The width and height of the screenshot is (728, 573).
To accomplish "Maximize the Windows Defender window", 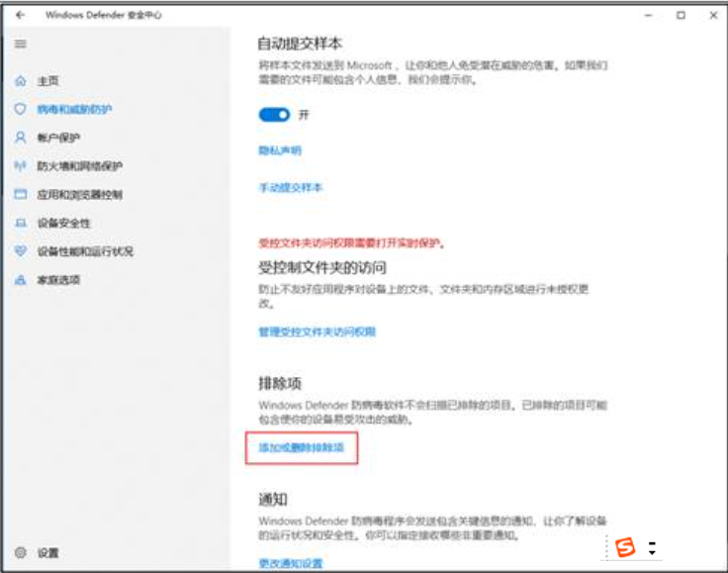I will (681, 15).
